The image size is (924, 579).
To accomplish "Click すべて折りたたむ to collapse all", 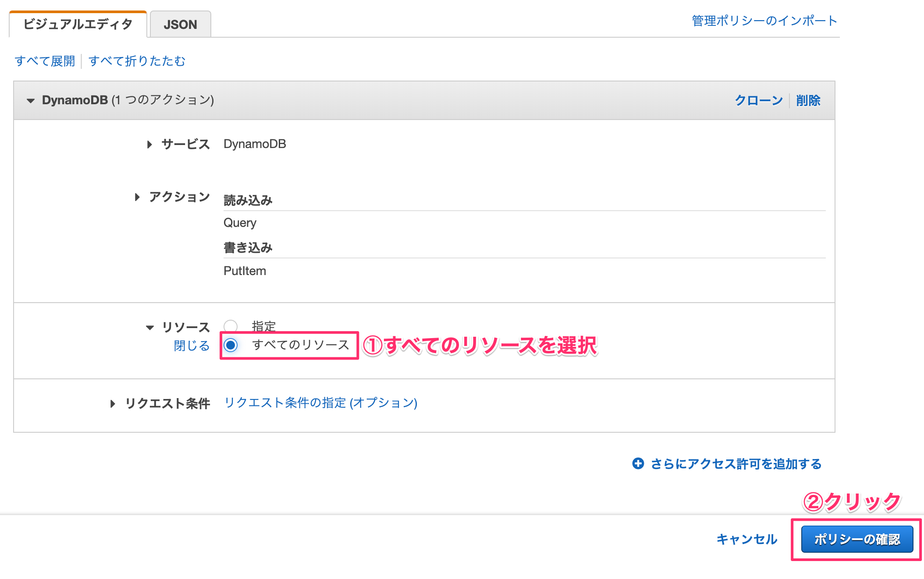I will [x=137, y=61].
